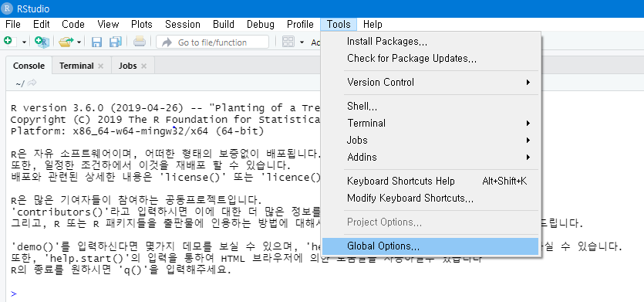Click the Open File folder icon

coord(66,42)
